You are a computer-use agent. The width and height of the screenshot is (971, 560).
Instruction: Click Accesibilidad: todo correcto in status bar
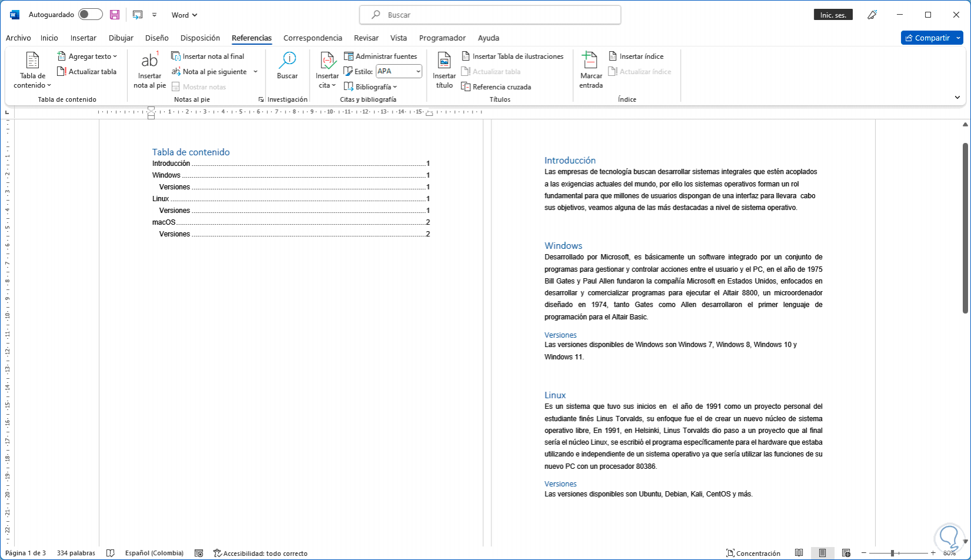(x=260, y=553)
